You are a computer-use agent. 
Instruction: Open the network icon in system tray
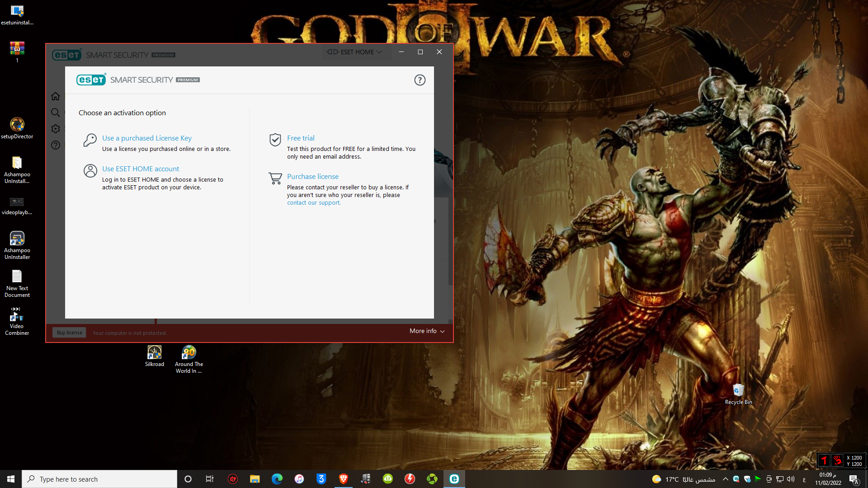779,479
